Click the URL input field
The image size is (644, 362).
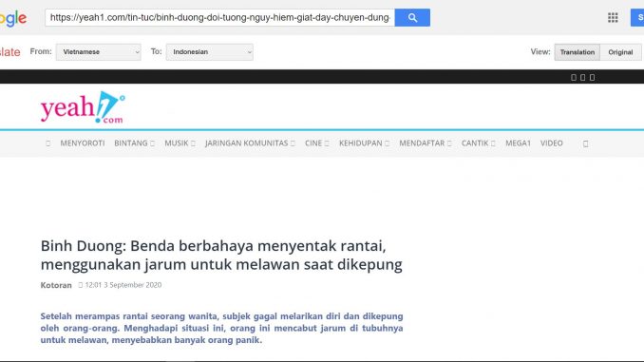pyautogui.click(x=219, y=18)
